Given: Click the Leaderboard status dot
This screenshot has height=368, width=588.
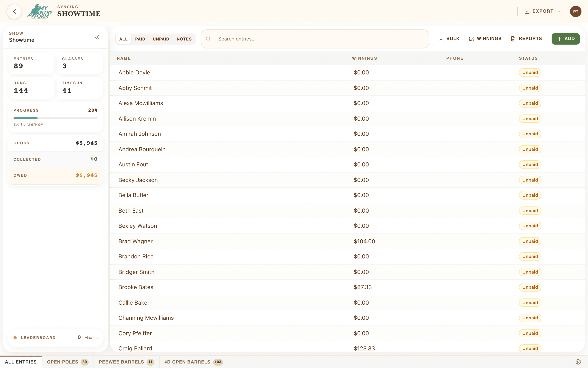Looking at the screenshot, I should pos(15,338).
